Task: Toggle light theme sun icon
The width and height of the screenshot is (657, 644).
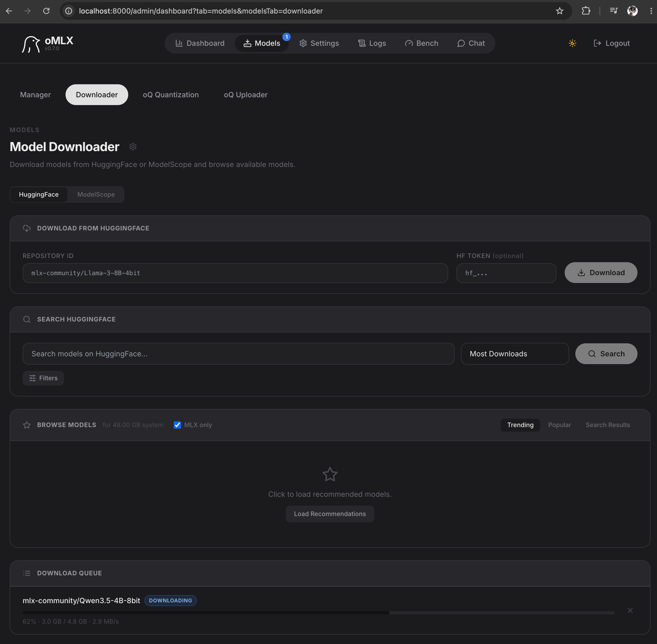Action: (572, 43)
